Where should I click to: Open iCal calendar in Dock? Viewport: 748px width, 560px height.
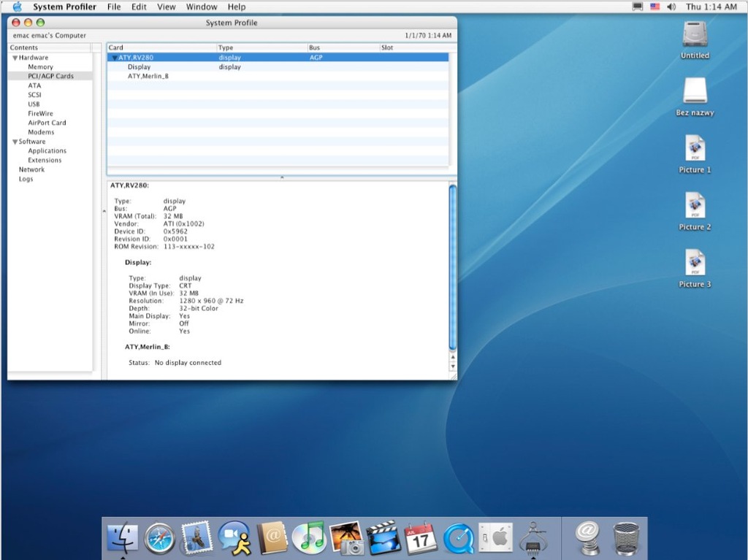coord(420,539)
